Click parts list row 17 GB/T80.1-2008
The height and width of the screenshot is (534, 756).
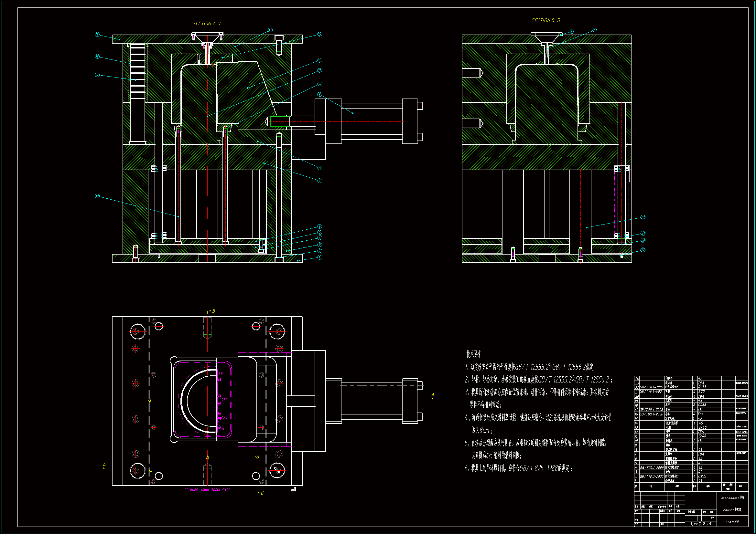(651, 410)
